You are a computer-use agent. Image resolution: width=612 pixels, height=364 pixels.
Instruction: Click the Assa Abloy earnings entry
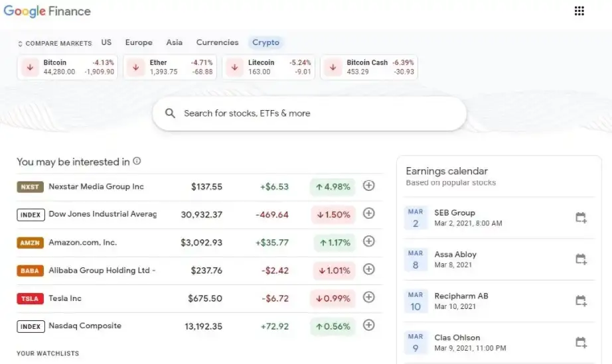click(x=498, y=259)
